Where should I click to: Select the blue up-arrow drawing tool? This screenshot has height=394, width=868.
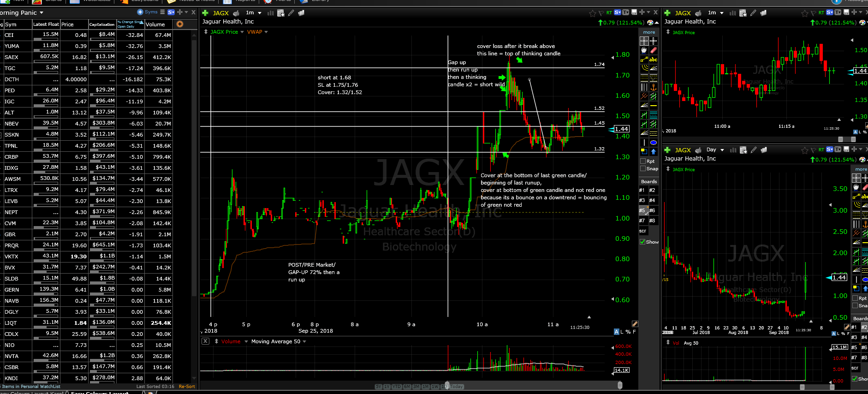point(654,151)
